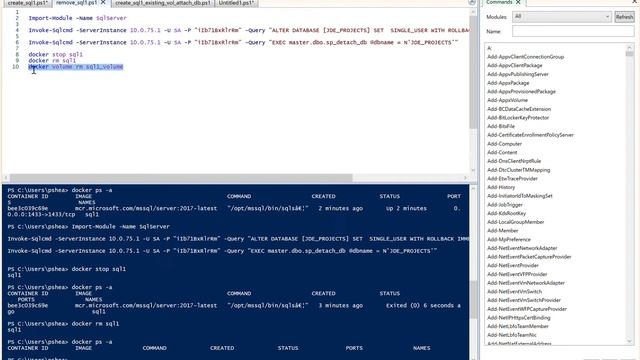Pick Add-JobTrigger in the list
The image size is (640, 360).
(x=504, y=204)
